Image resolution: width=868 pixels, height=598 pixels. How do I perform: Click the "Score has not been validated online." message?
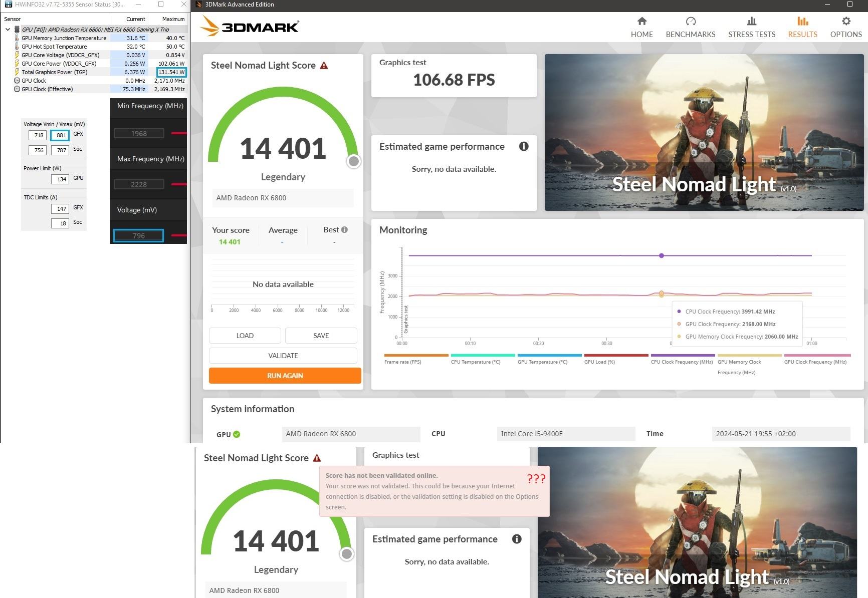382,476
